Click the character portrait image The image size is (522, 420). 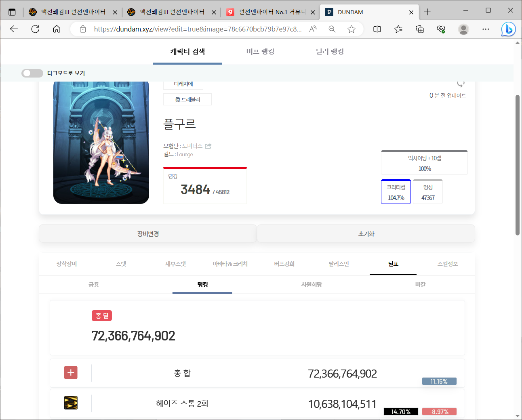(101, 142)
